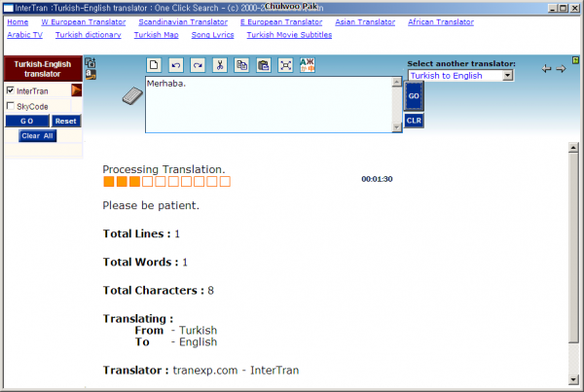The height and width of the screenshot is (392, 584).
Task: Open the Turkish to English dropdown
Action: click(460, 76)
